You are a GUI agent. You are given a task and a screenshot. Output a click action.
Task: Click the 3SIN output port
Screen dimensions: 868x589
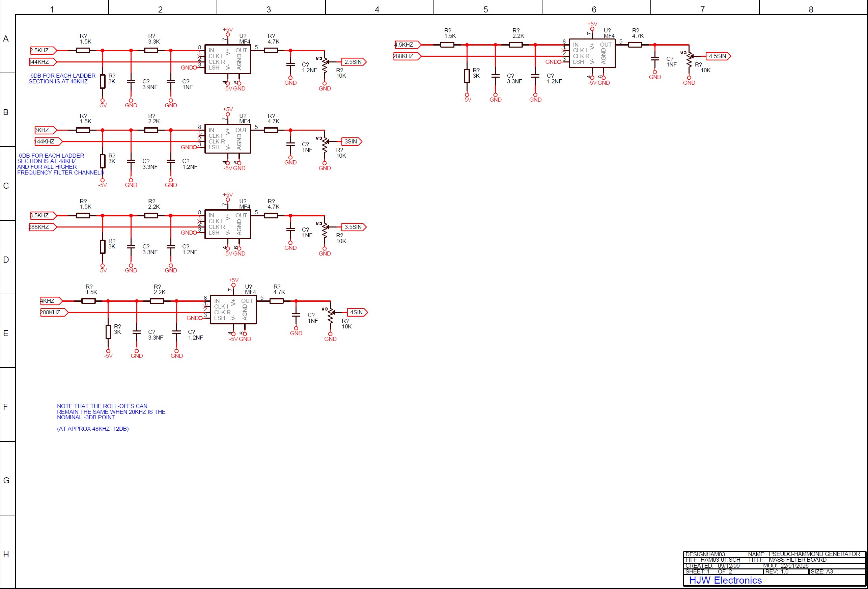coord(352,142)
